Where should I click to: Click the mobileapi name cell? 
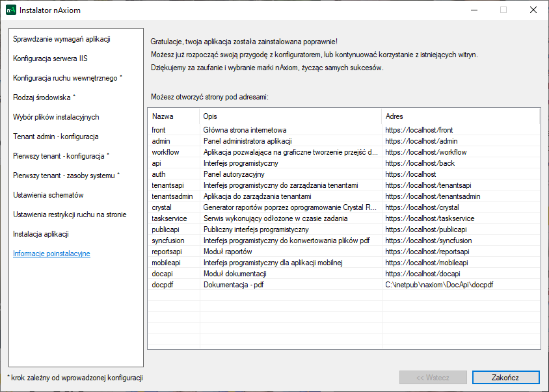tap(167, 263)
